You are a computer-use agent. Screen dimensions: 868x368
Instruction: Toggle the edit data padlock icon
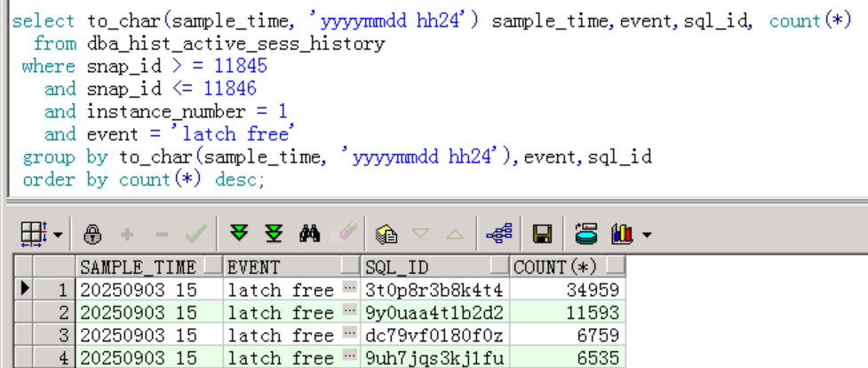(92, 235)
